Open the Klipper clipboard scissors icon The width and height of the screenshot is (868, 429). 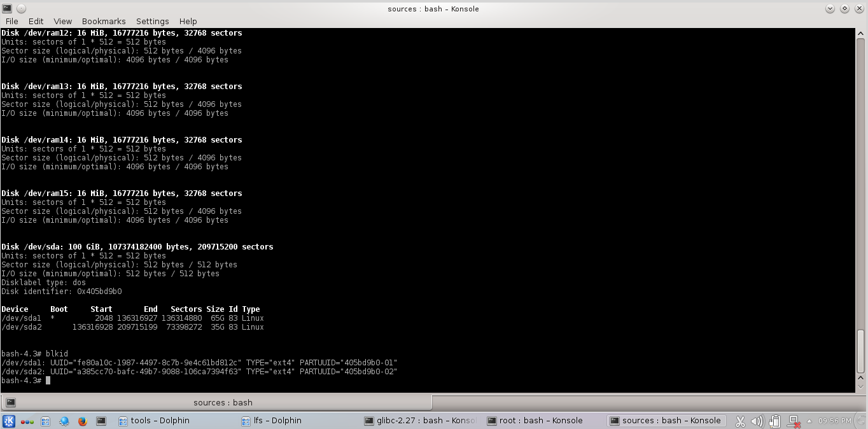click(x=740, y=421)
